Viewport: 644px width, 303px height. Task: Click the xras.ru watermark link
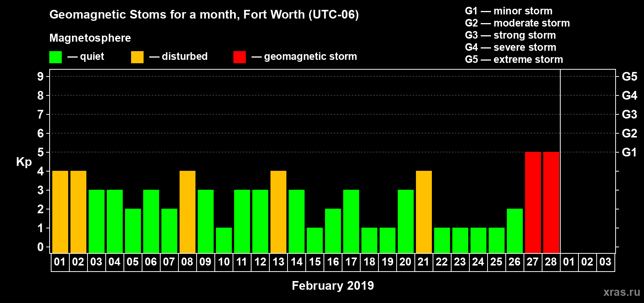click(621, 292)
